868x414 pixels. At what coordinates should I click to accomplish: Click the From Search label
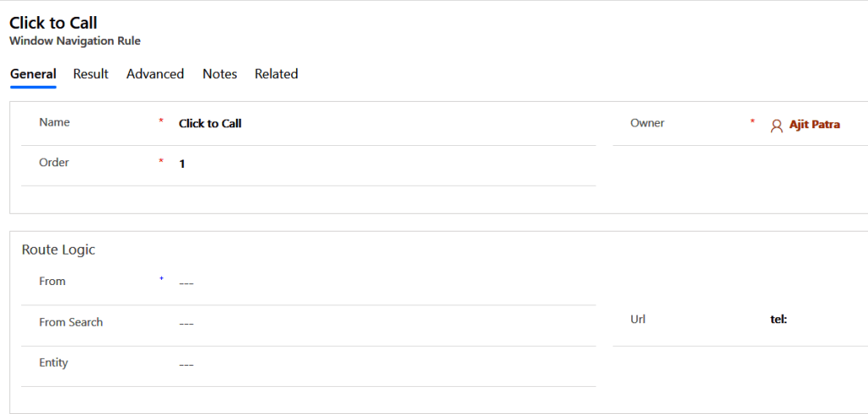coord(70,322)
